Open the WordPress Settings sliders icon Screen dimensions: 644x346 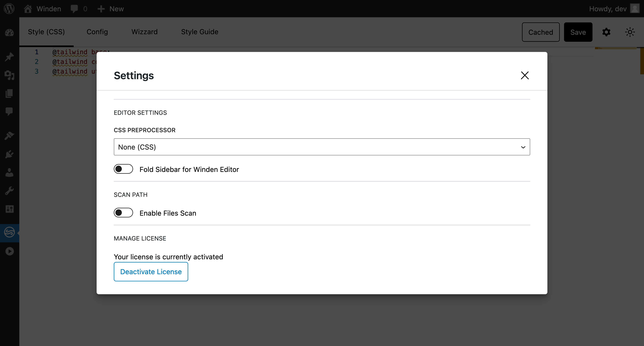click(9, 209)
